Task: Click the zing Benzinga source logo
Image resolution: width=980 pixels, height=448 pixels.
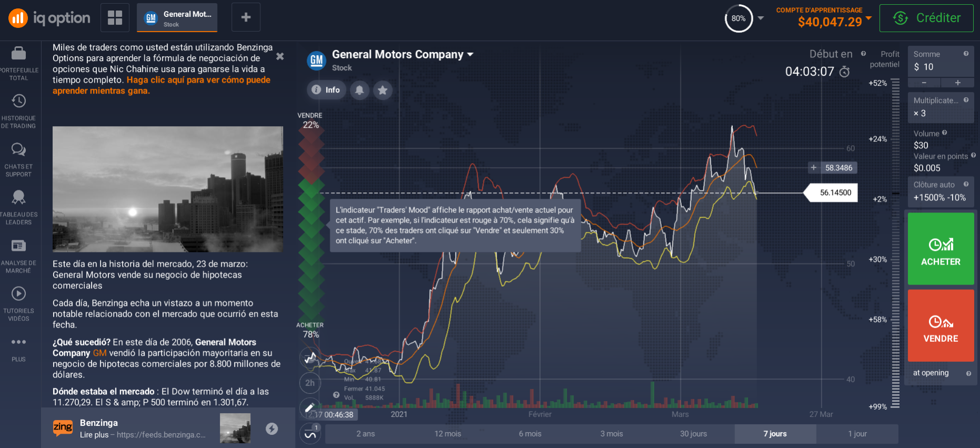Action: tap(63, 427)
